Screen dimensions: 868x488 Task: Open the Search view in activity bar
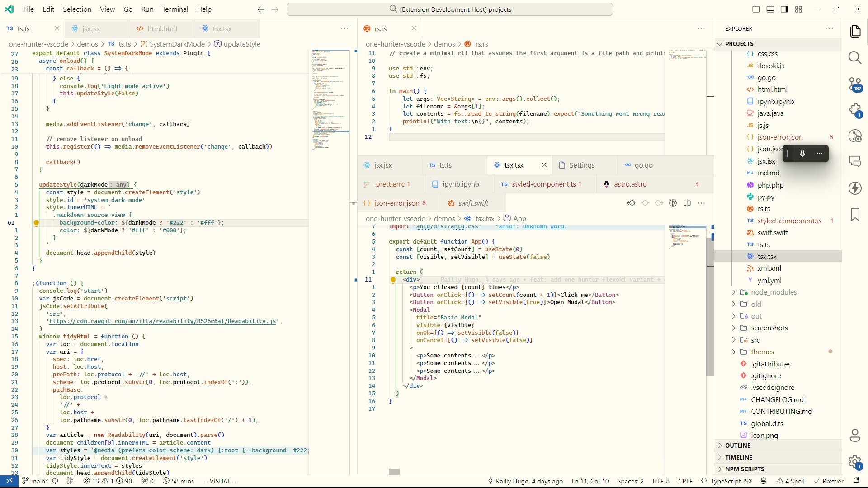point(854,58)
